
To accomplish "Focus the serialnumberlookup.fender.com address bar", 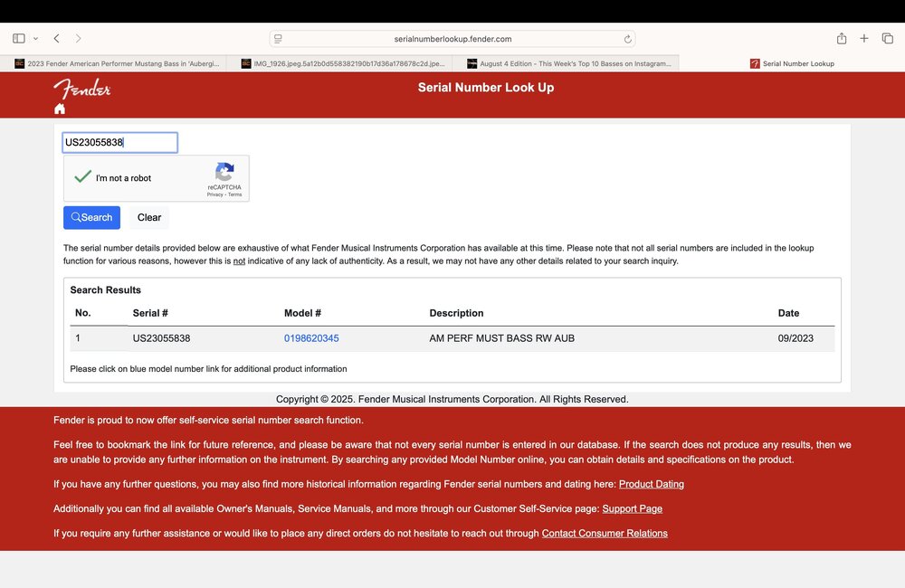I will click(452, 39).
